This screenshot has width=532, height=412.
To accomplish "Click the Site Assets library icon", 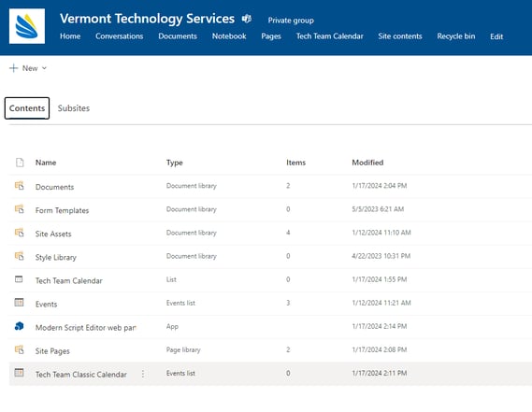I will pyautogui.click(x=20, y=233).
